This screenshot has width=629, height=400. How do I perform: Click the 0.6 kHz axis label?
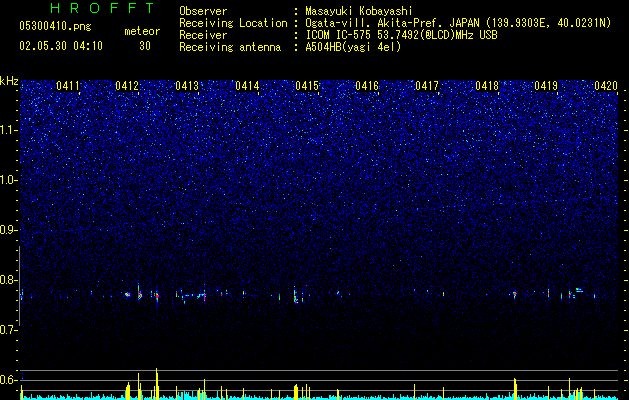click(x=9, y=380)
